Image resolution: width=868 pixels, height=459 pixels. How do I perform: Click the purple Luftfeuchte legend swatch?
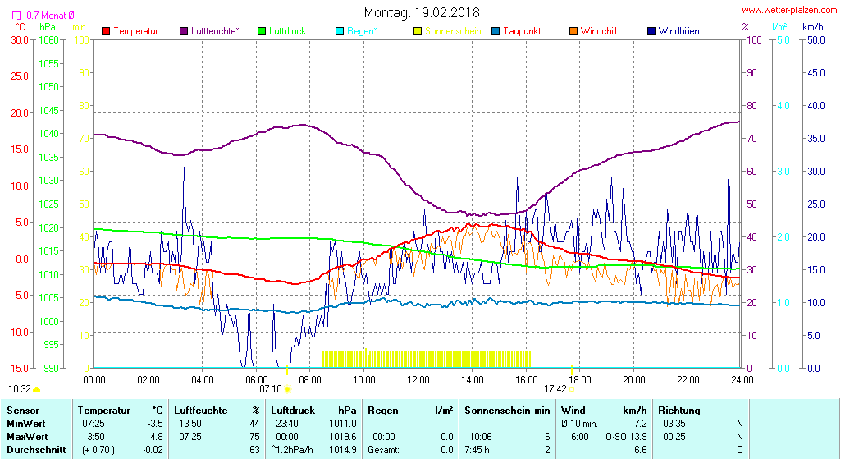point(184,31)
